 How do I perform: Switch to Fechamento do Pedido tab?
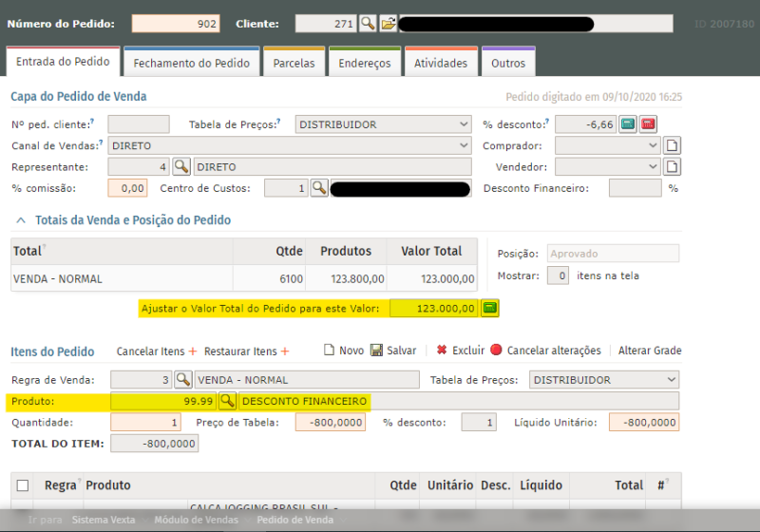tap(191, 64)
